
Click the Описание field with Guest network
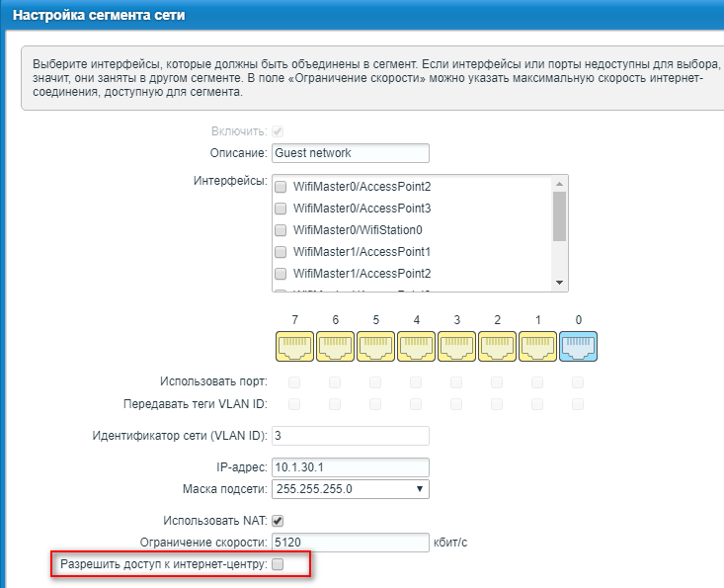350,153
